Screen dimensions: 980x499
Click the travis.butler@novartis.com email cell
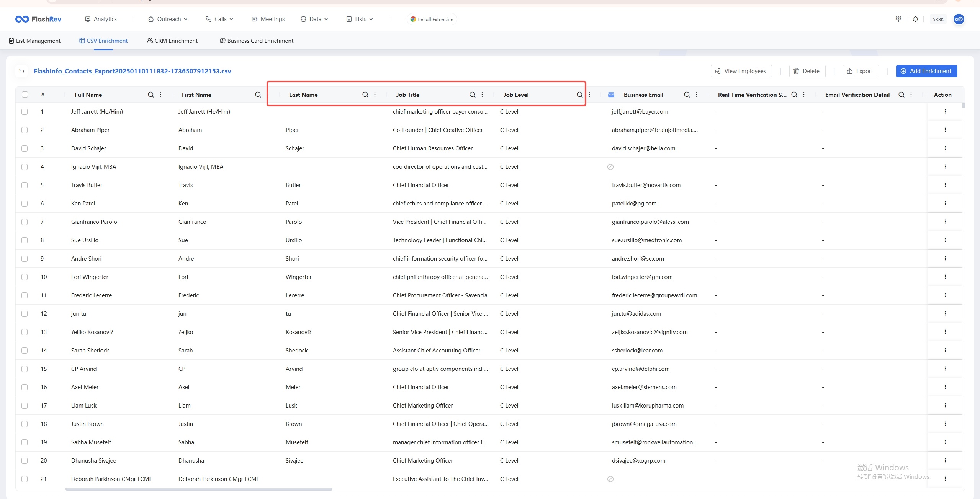[x=646, y=185]
